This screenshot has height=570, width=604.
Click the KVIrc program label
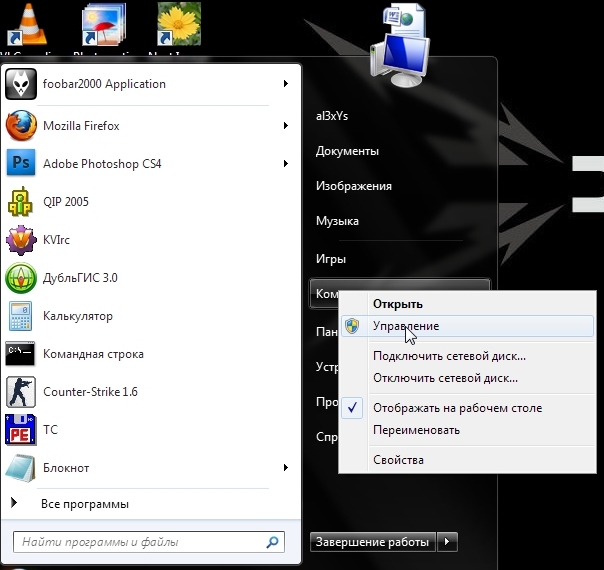point(56,240)
